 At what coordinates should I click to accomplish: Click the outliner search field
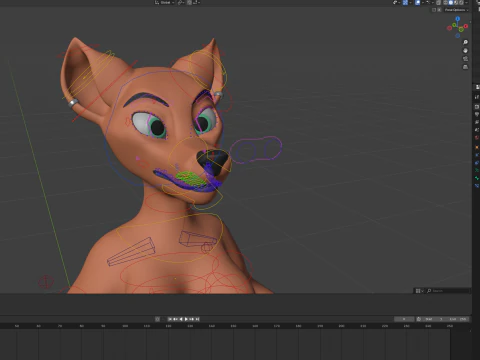click(448, 291)
